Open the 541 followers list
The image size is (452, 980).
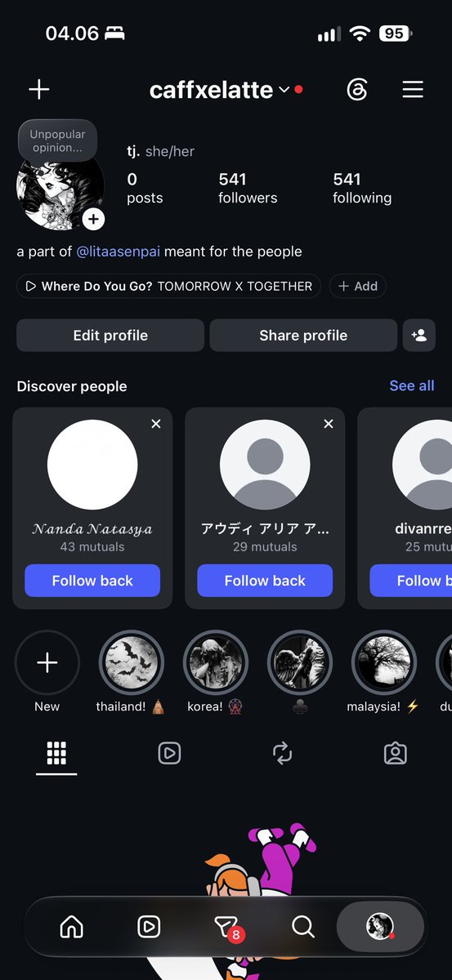248,188
